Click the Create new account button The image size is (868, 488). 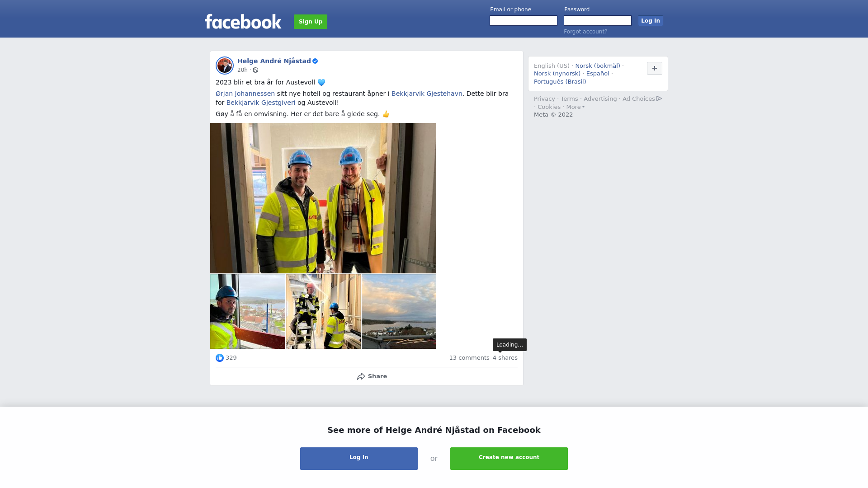click(x=509, y=459)
